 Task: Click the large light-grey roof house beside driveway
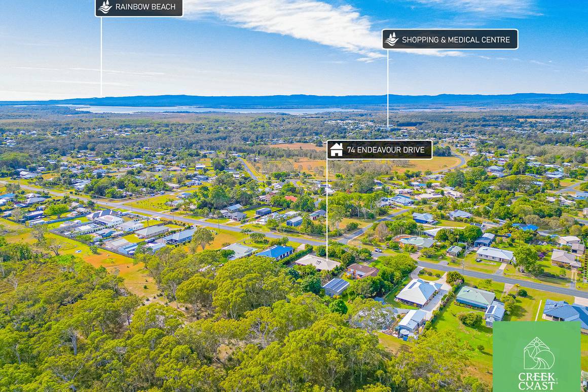[418, 292]
